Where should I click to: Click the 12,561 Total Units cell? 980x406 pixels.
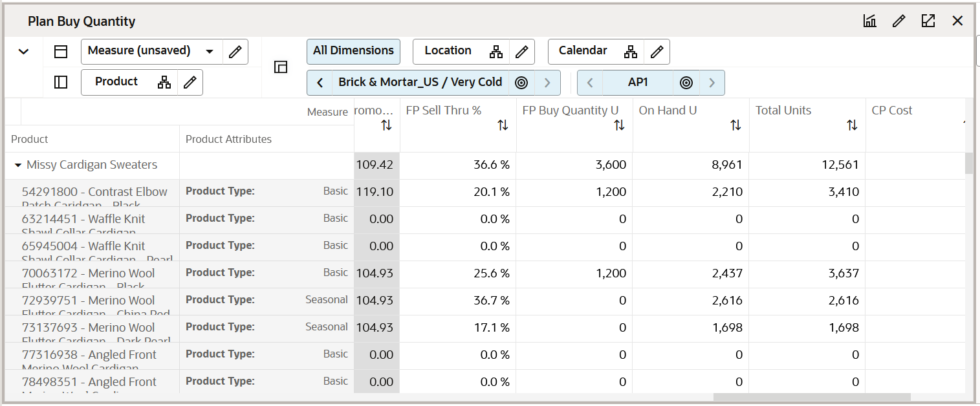807,166
